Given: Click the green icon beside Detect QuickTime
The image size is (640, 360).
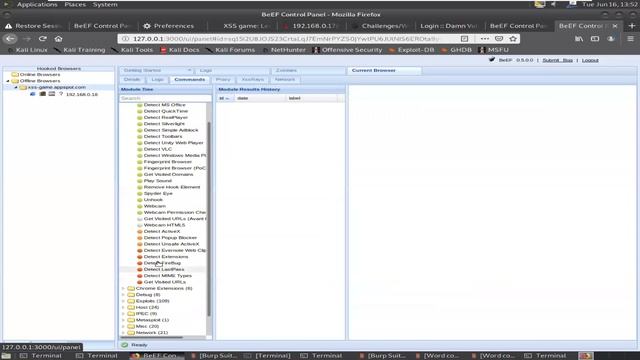Looking at the screenshot, I should 140,111.
